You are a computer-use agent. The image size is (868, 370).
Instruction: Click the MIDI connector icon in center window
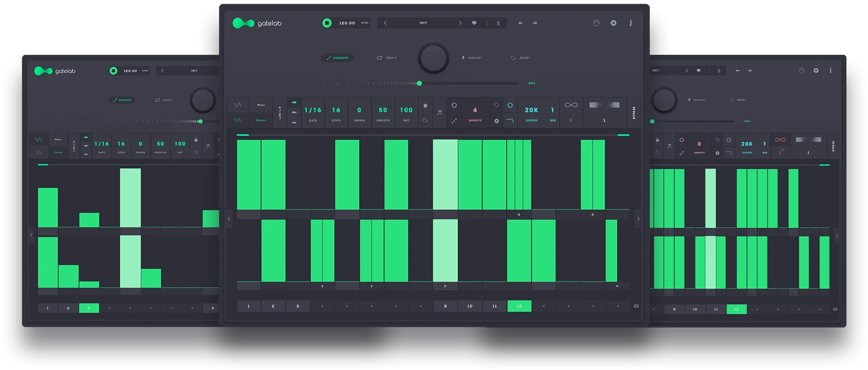point(596,23)
